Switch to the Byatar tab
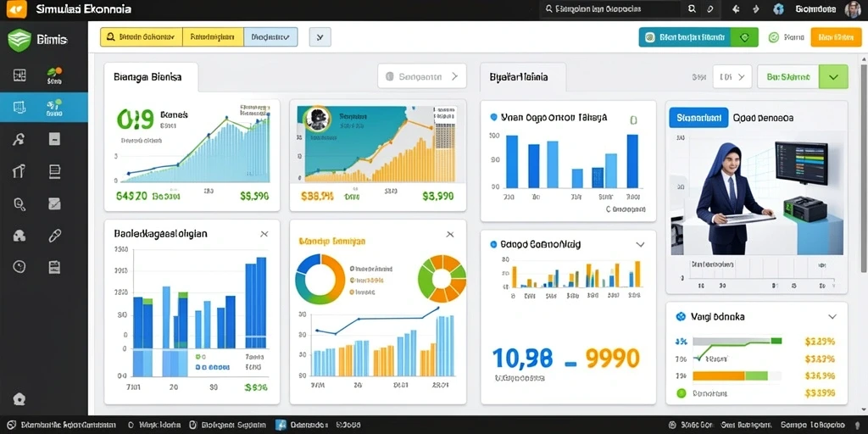868x434 pixels. tap(523, 77)
